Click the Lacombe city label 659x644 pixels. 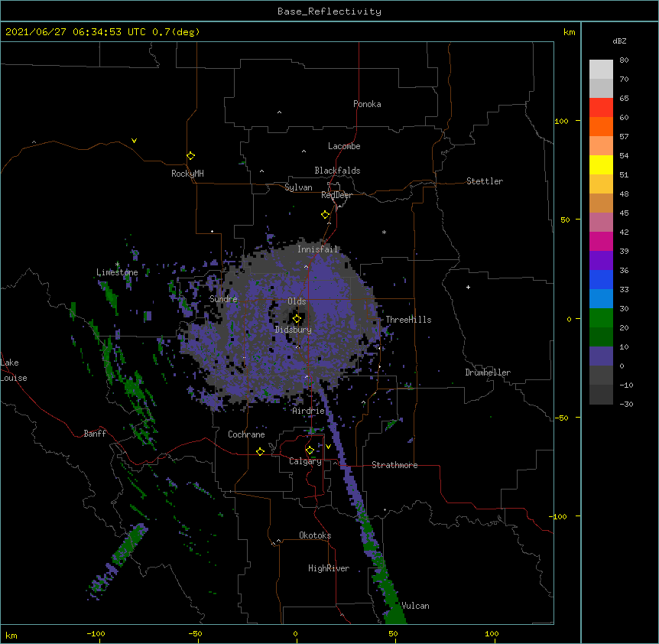pyautogui.click(x=344, y=146)
